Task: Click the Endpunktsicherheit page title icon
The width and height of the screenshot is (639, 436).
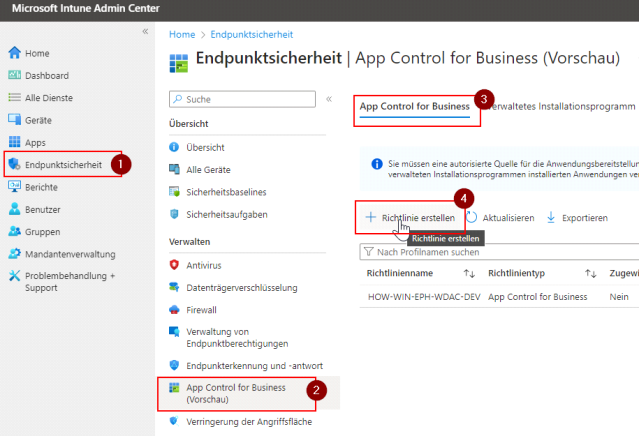Action: (x=178, y=63)
